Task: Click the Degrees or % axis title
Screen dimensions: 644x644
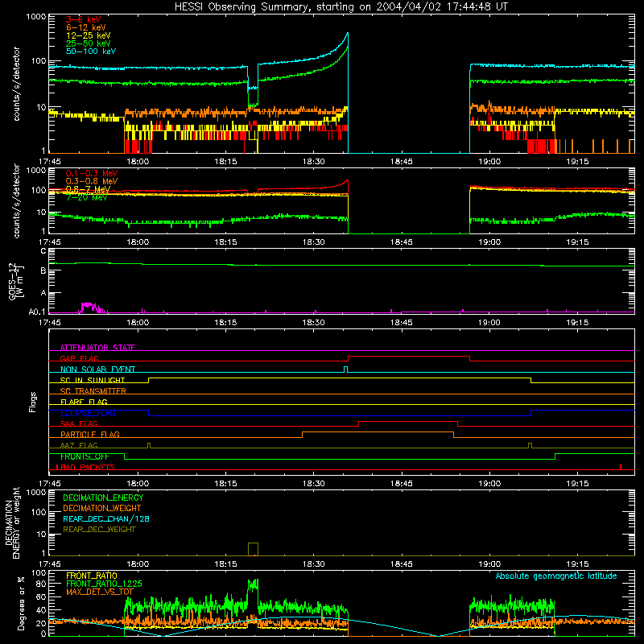Action: point(21,603)
